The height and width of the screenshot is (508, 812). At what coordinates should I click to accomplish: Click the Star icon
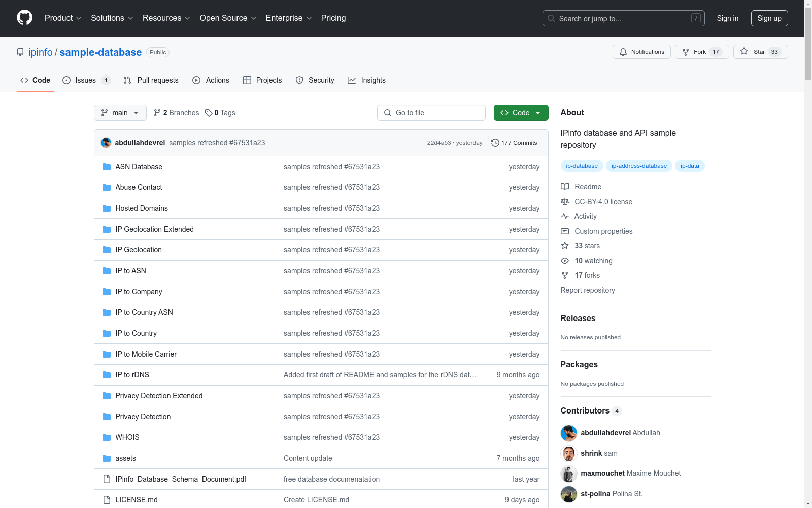[x=744, y=51]
